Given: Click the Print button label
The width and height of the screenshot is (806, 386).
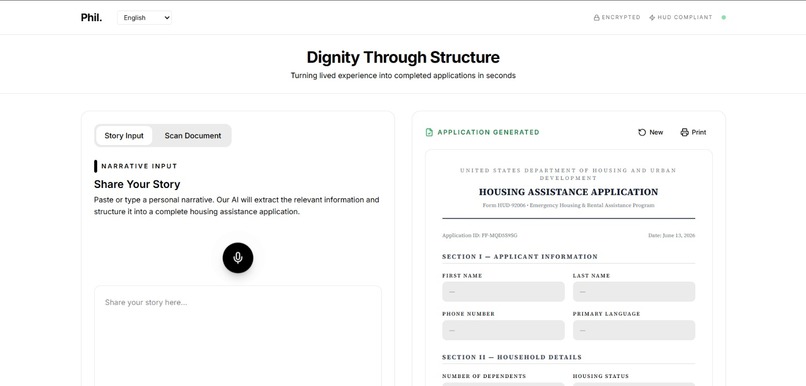Looking at the screenshot, I should [x=699, y=133].
